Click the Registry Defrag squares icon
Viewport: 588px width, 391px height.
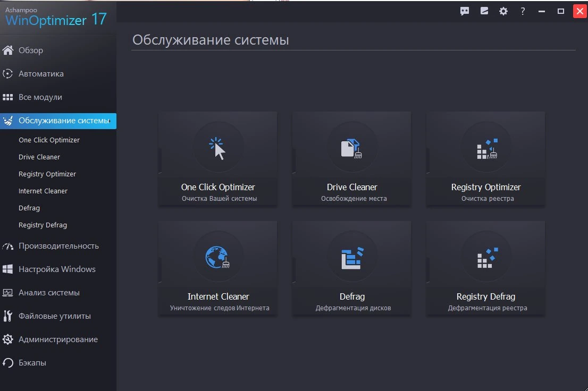pyautogui.click(x=487, y=258)
